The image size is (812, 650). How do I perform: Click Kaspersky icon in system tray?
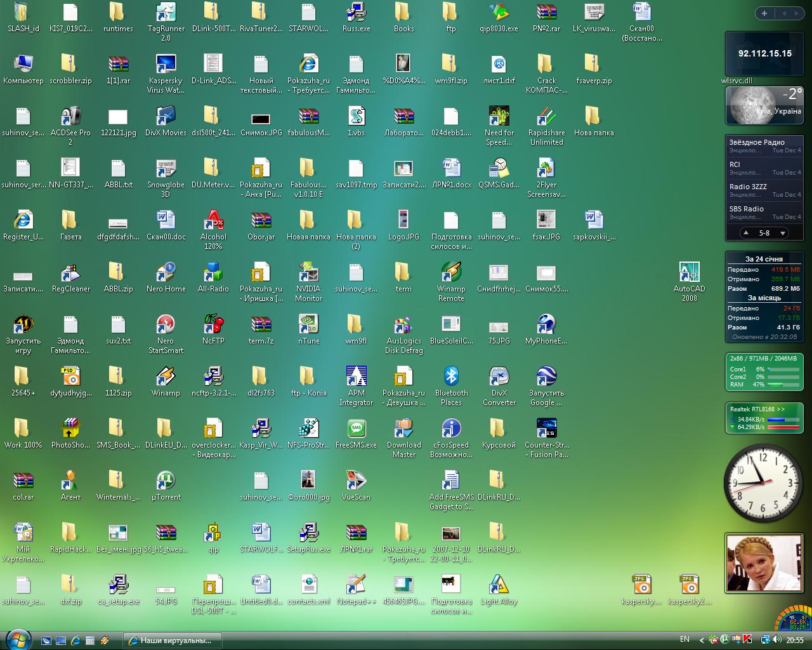pos(747,640)
